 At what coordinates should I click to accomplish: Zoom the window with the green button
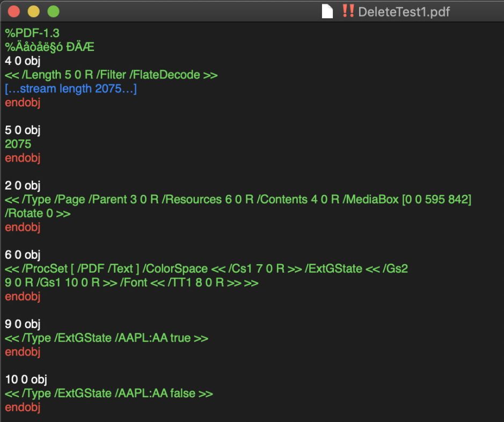(x=53, y=11)
